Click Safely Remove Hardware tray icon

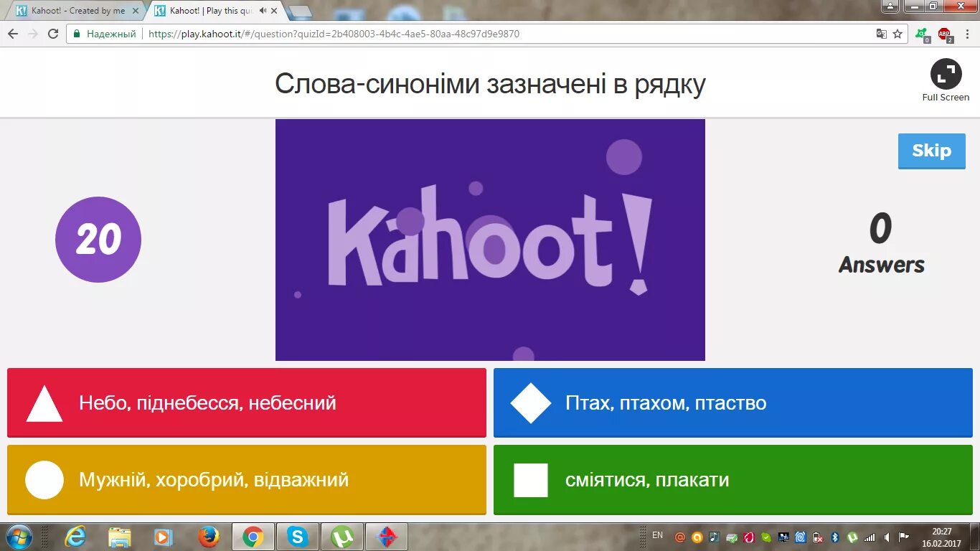tap(732, 537)
